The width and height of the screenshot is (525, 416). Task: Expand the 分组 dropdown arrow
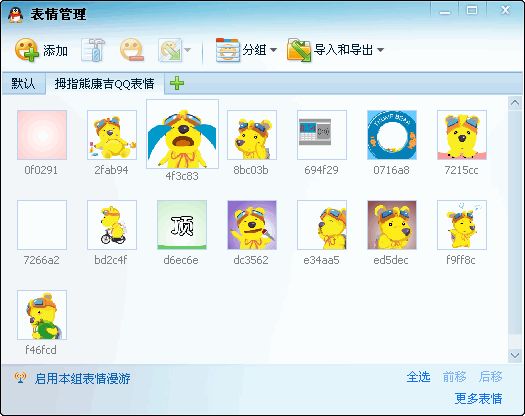(274, 50)
